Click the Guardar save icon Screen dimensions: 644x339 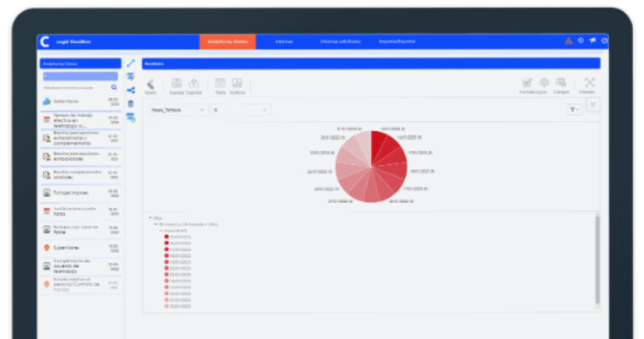(x=177, y=83)
